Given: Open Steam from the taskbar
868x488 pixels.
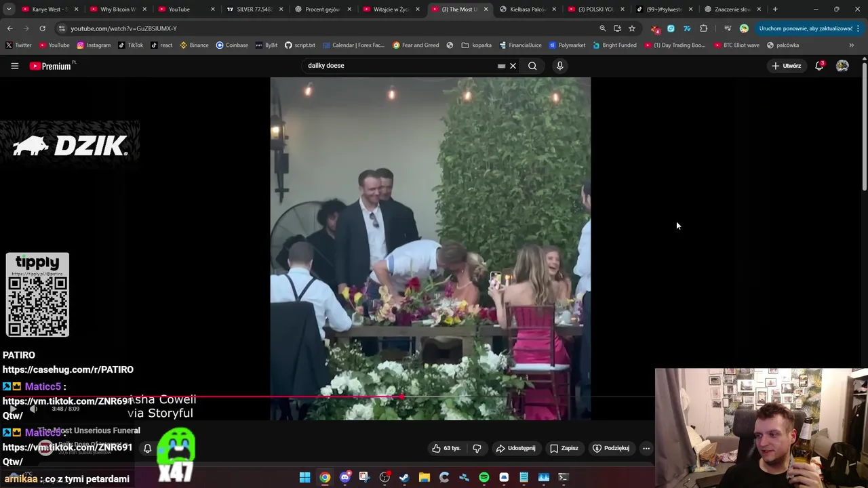Looking at the screenshot, I should pyautogui.click(x=404, y=477).
